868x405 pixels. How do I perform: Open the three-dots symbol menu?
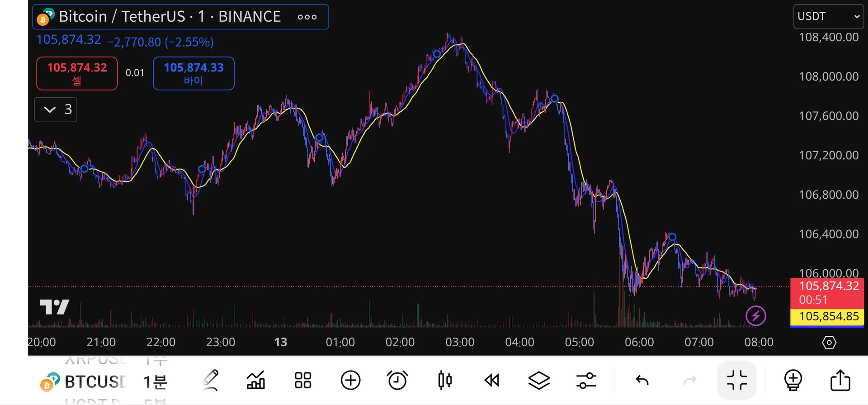tap(307, 17)
